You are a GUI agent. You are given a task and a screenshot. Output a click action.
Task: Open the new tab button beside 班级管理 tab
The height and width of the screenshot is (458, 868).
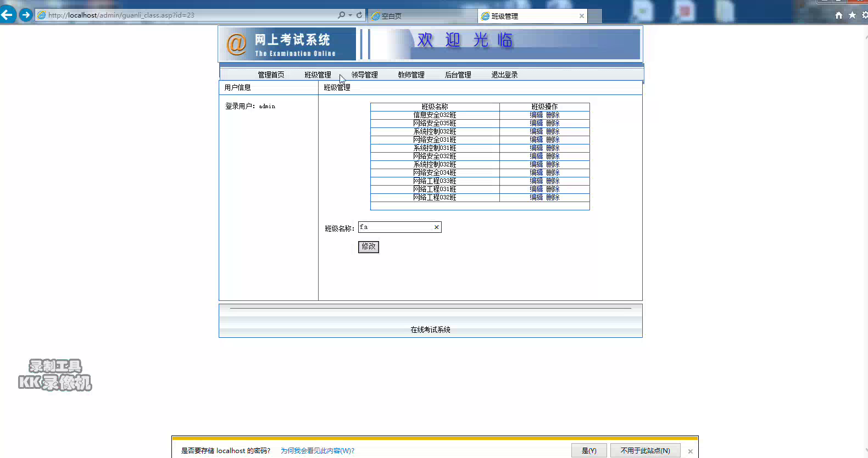coord(595,16)
